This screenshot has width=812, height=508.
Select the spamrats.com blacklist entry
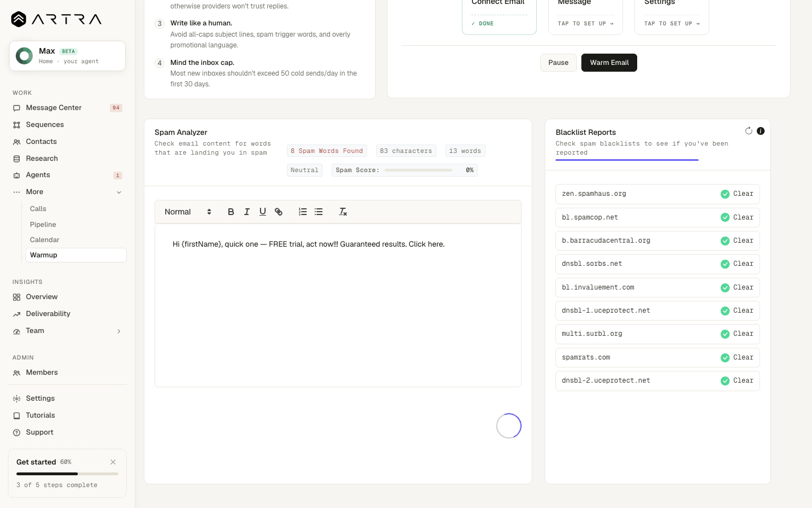tap(657, 357)
